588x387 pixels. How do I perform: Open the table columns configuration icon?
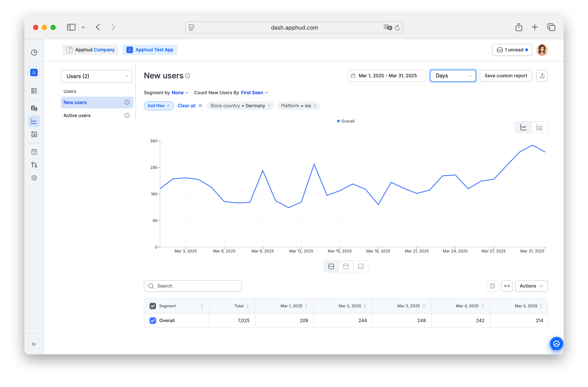(492, 286)
